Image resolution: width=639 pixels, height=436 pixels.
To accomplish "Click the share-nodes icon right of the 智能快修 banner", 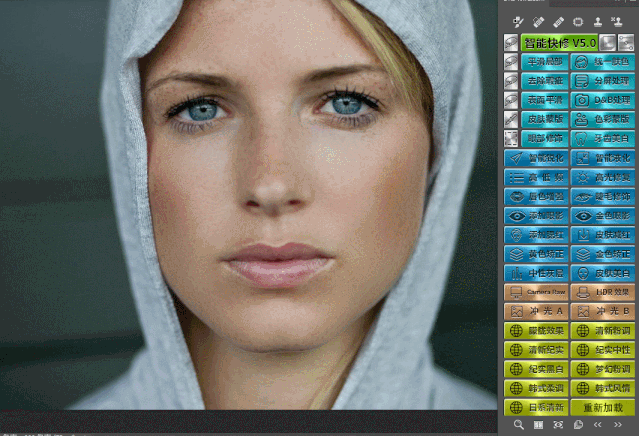I will tap(626, 42).
